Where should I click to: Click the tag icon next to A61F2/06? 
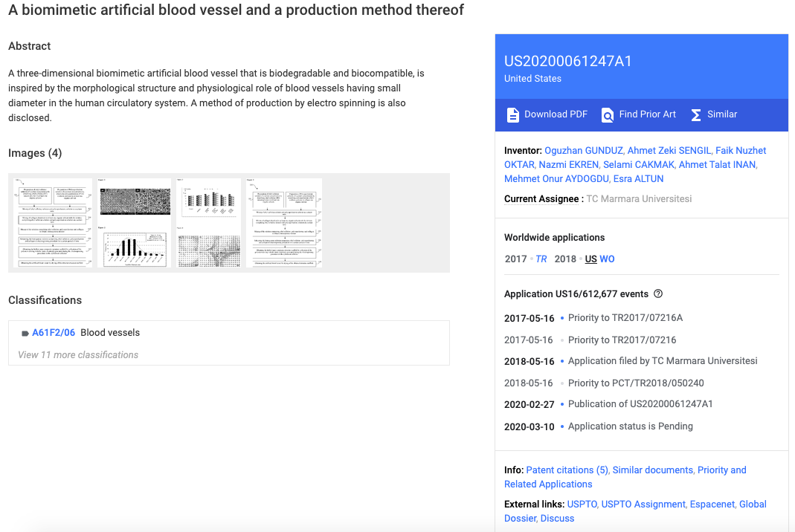pyautogui.click(x=25, y=334)
